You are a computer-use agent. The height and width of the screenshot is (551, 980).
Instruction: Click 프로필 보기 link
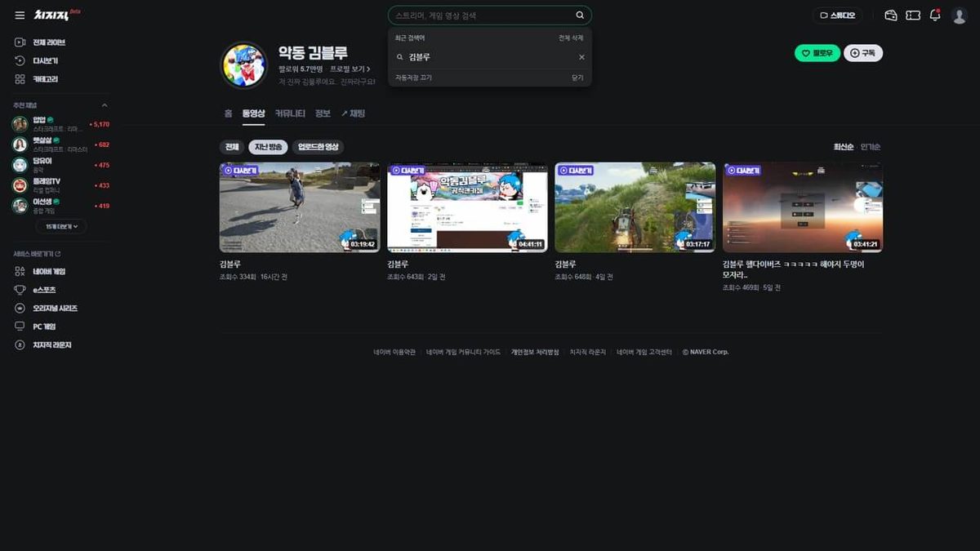(350, 69)
